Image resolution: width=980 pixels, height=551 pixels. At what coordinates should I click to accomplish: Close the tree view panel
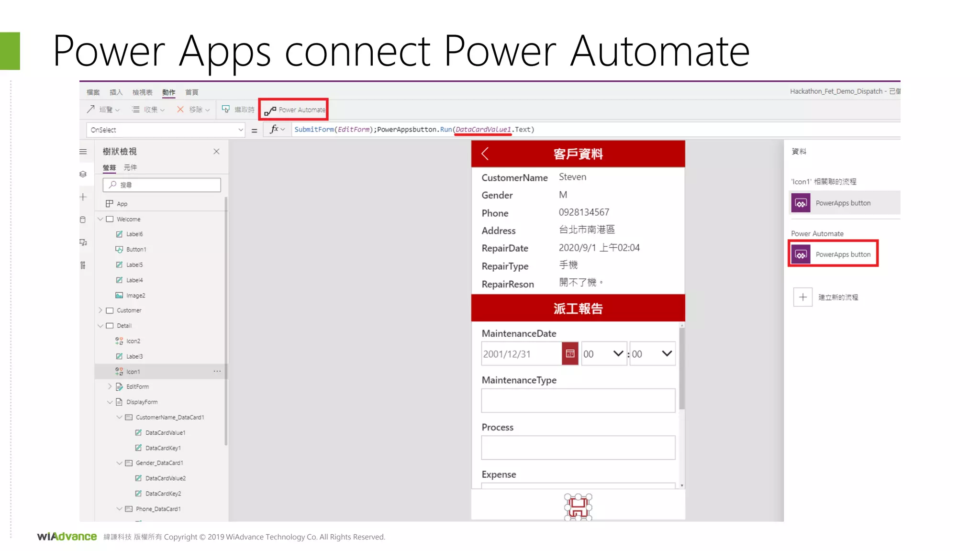216,152
